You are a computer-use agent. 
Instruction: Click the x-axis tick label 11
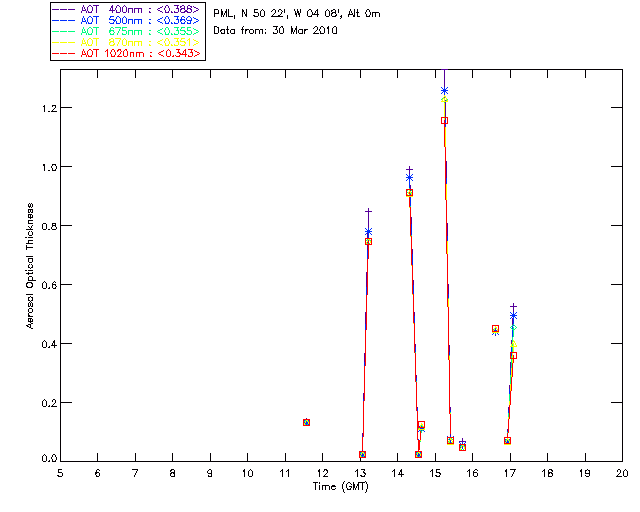(x=285, y=474)
